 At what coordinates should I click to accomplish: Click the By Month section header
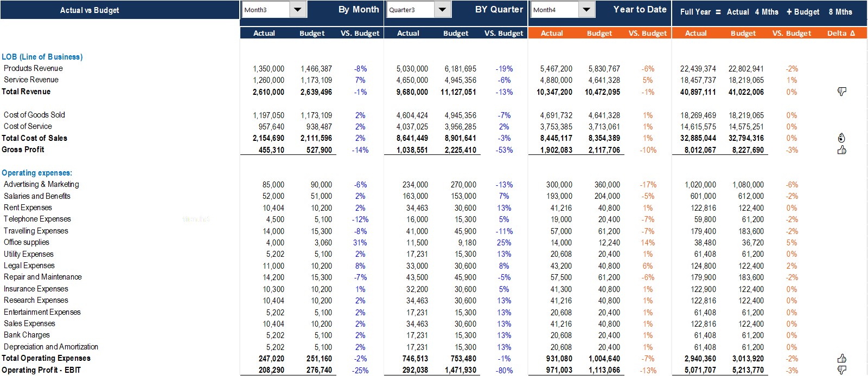[x=359, y=9]
